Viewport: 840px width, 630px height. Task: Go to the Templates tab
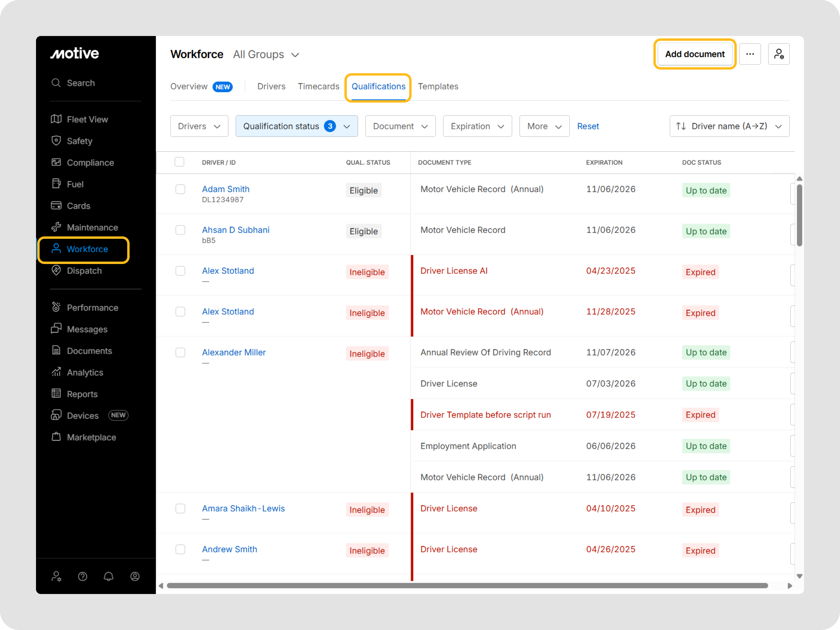pos(438,87)
